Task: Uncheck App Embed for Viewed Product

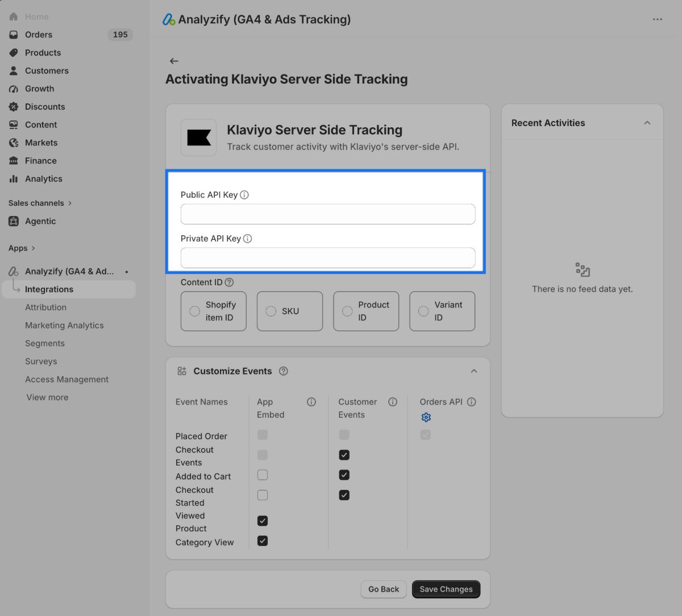Action: (x=263, y=521)
